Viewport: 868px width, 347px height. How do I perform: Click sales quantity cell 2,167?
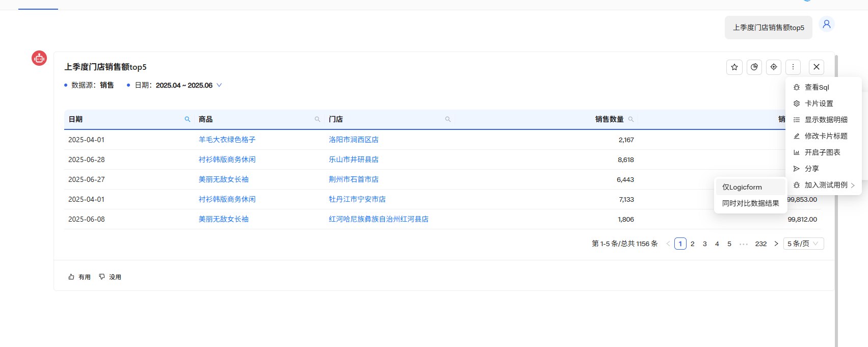[626, 140]
